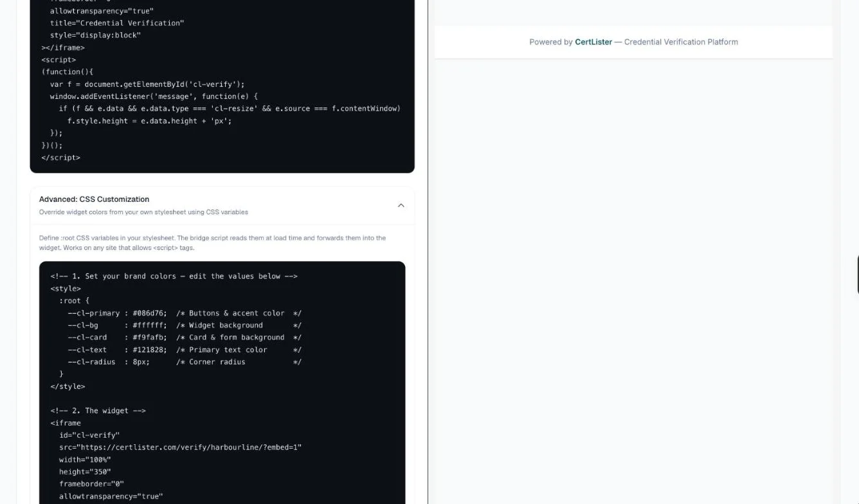Click the 'Advanced: CSS Customization' heading
The width and height of the screenshot is (859, 504).
point(94,199)
